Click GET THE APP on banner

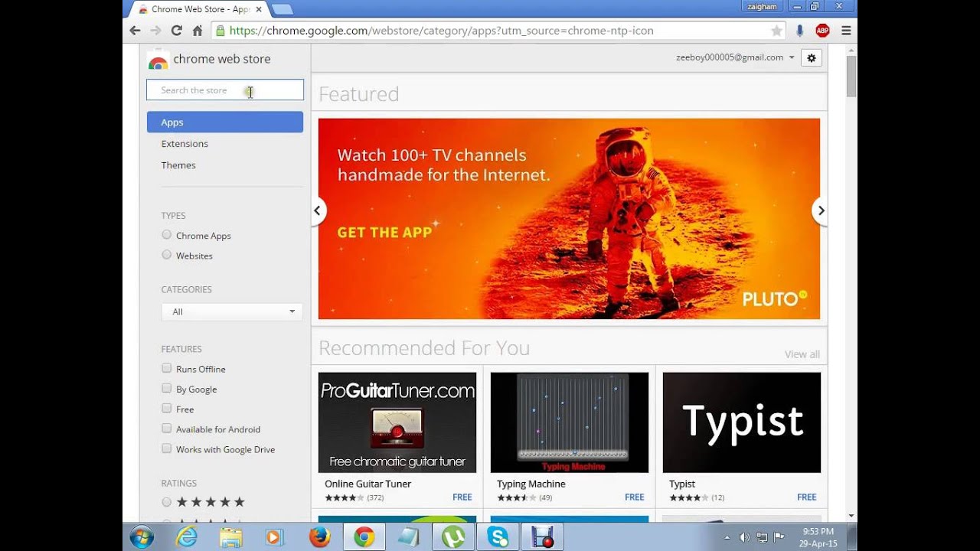coord(384,233)
